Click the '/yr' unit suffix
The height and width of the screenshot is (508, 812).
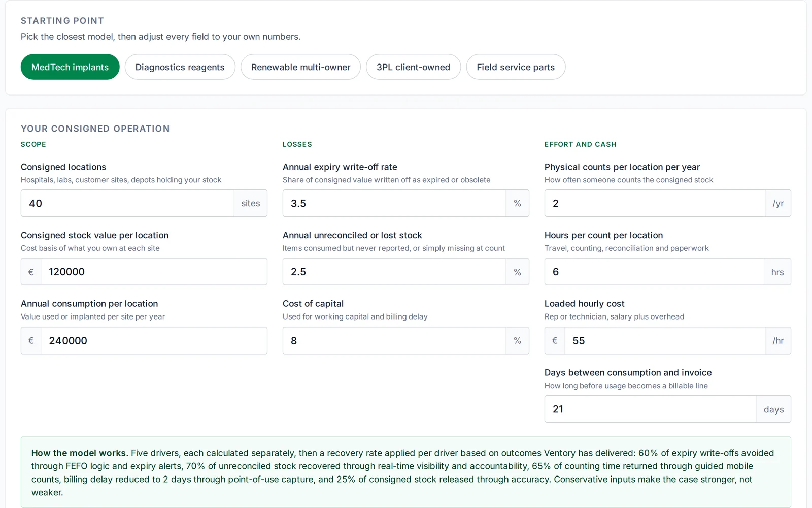(x=778, y=203)
